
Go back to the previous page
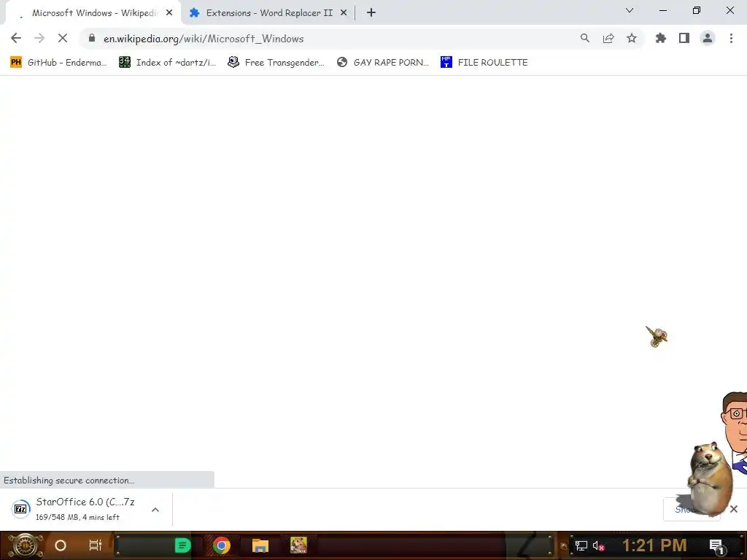pos(16,38)
